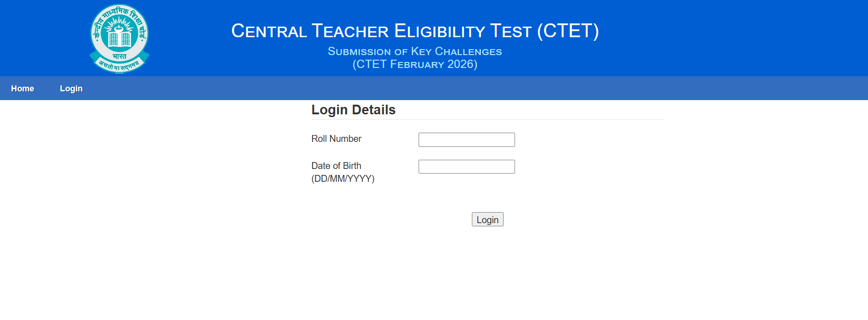This screenshot has height=320, width=868.
Task: Click the Login Details heading
Action: [353, 110]
